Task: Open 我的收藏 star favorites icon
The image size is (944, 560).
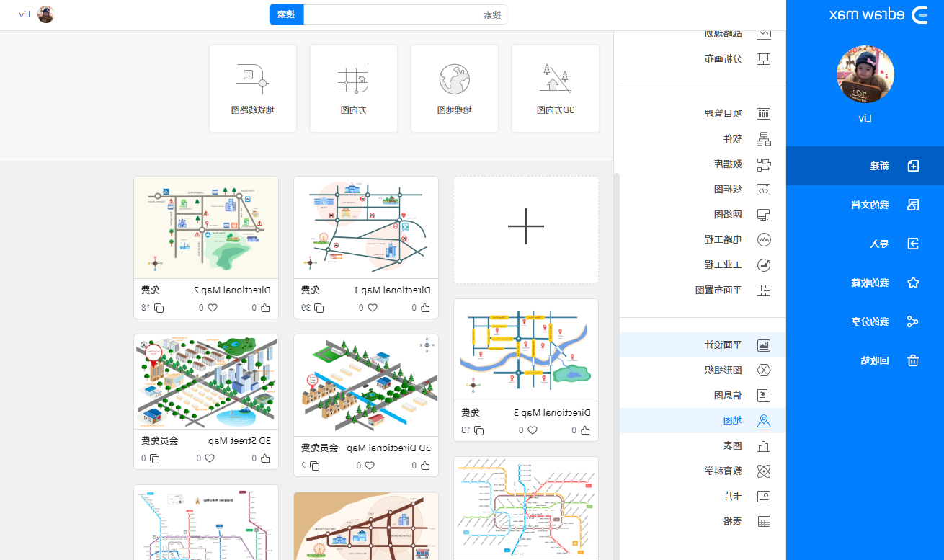Action: pos(913,283)
